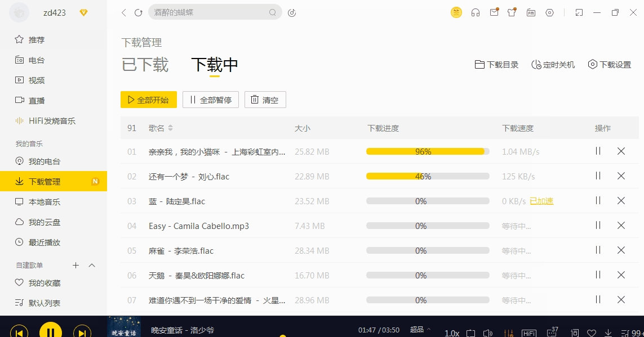Viewport: 644px width, 337px height.
Task: Skip to the next track
Action: coord(82,332)
